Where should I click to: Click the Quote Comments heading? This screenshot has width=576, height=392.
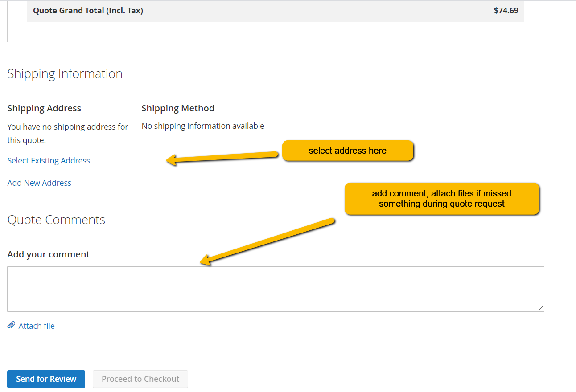[56, 220]
